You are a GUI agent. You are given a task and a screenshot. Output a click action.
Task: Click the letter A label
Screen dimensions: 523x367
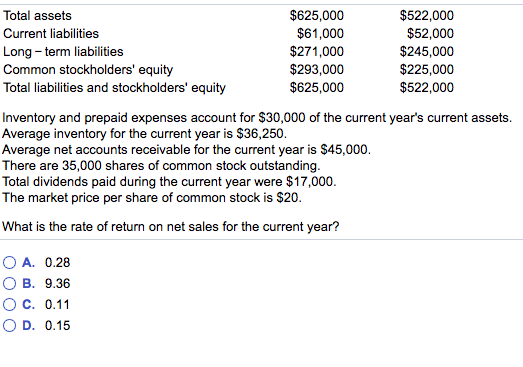[28, 263]
